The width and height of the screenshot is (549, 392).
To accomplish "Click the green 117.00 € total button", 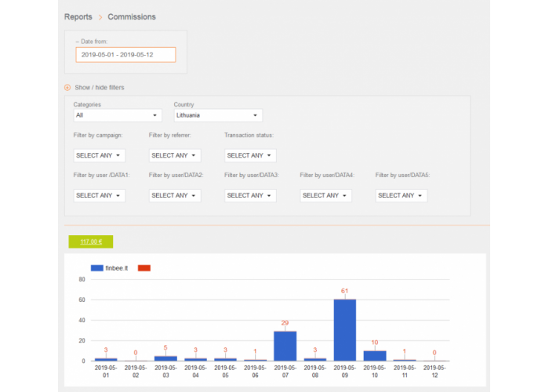I will coord(91,241).
